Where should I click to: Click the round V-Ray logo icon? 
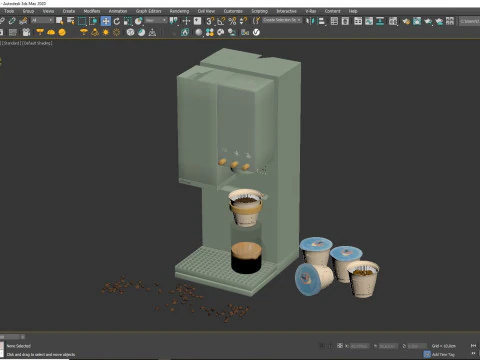[x=256, y=32]
